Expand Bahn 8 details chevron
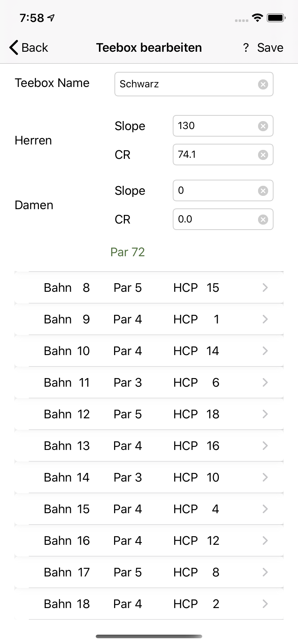This screenshot has height=644, width=298. 265,287
